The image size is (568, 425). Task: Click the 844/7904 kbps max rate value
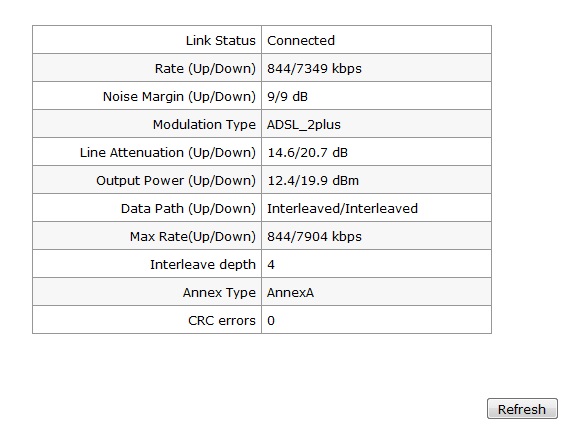point(314,236)
